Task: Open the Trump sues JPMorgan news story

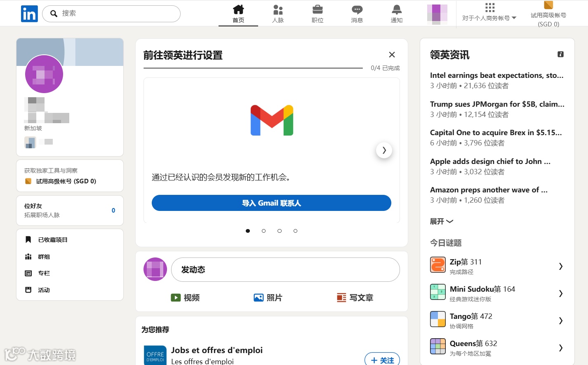Action: point(497,104)
